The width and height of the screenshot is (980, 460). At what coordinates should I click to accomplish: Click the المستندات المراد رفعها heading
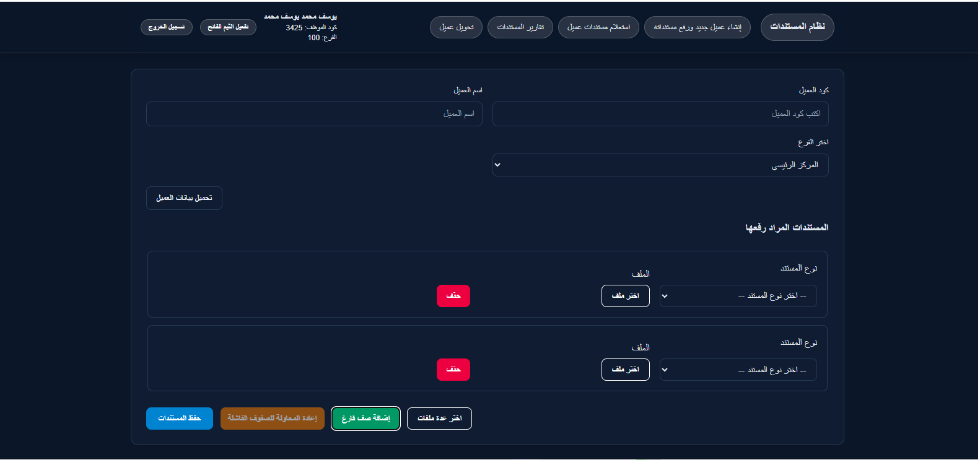tap(787, 228)
